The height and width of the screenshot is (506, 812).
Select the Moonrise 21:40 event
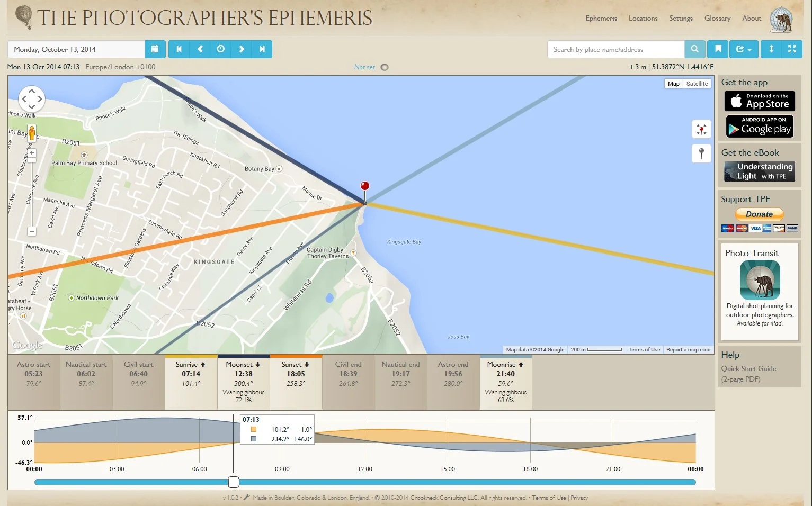point(506,382)
